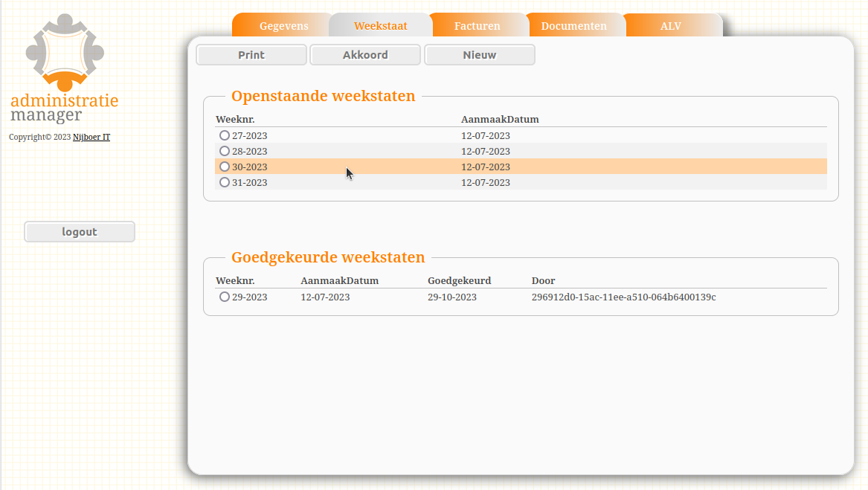
Task: Switch to the ALV tab
Action: (x=670, y=26)
